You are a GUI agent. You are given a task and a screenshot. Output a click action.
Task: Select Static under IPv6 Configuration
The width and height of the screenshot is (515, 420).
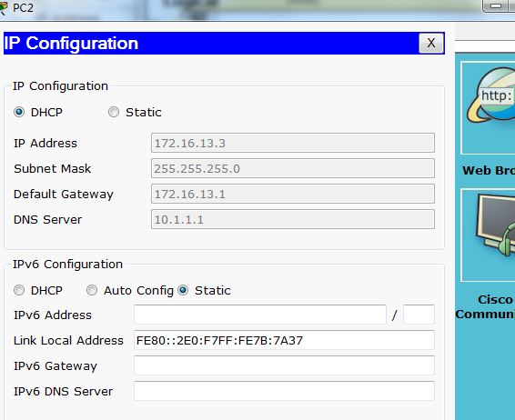[x=183, y=290]
